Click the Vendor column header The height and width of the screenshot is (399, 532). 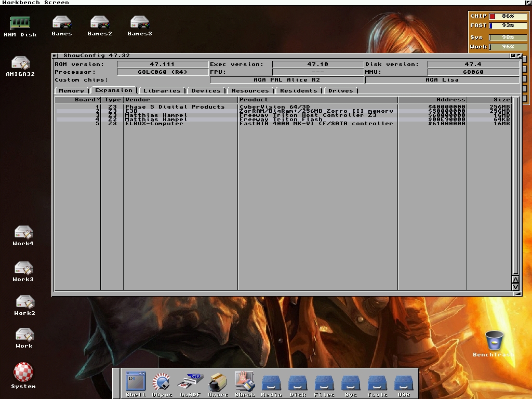(180, 99)
